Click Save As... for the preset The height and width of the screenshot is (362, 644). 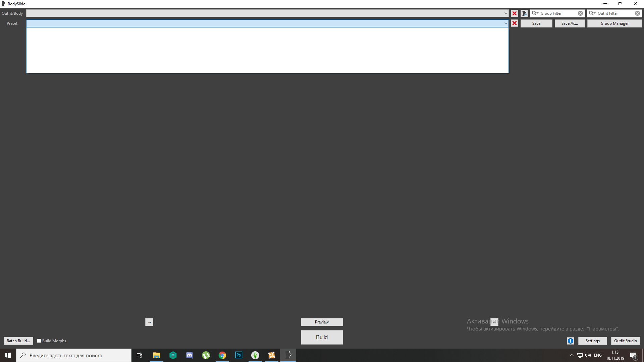[569, 23]
